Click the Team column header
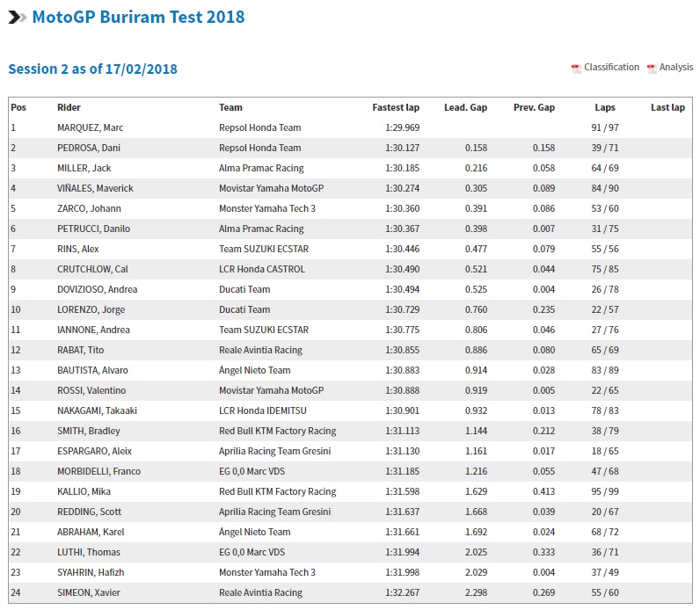This screenshot has height=610, width=700. point(230,107)
